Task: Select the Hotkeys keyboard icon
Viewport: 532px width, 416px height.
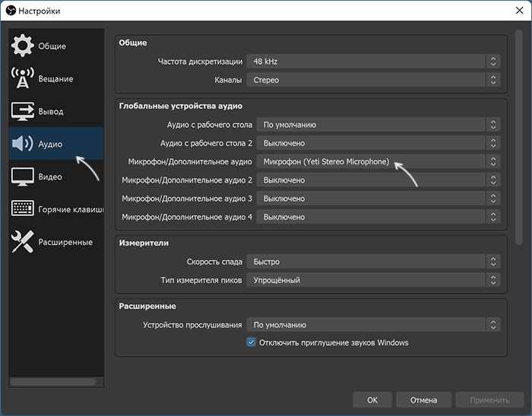Action: [x=23, y=209]
